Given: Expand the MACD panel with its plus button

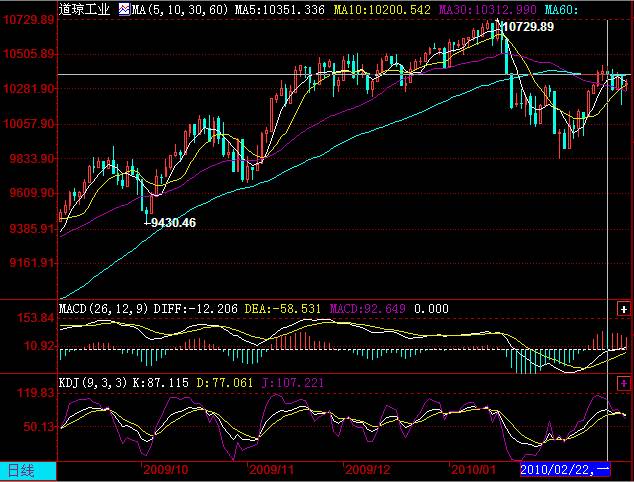Looking at the screenshot, I should point(623,309).
